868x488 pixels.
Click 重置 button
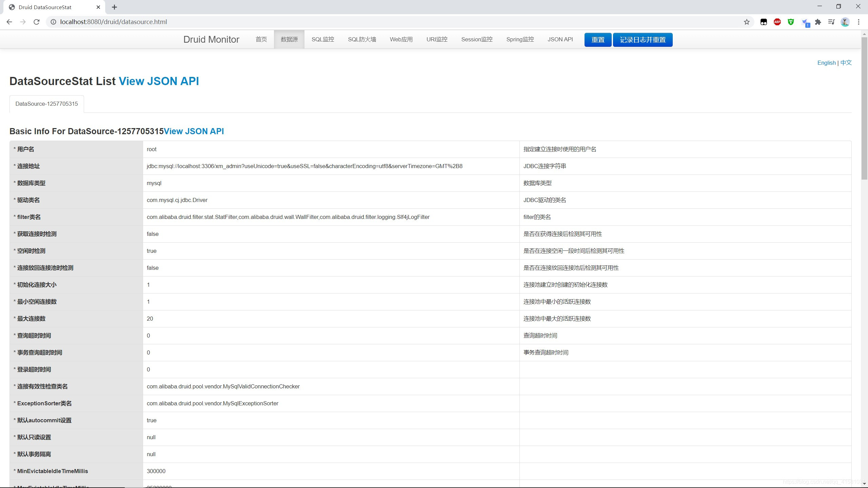click(597, 39)
